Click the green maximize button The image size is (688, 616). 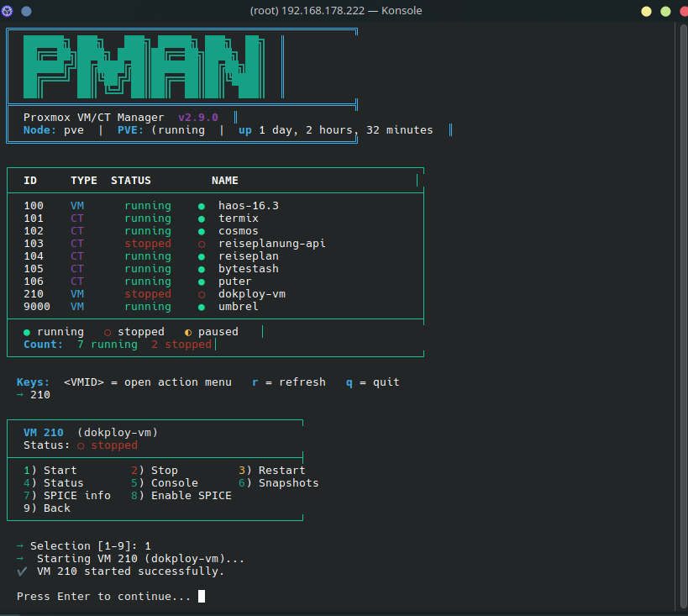[x=665, y=12]
